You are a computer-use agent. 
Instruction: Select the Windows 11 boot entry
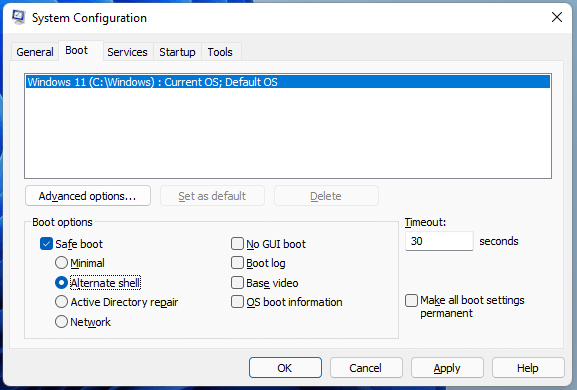coord(288,82)
